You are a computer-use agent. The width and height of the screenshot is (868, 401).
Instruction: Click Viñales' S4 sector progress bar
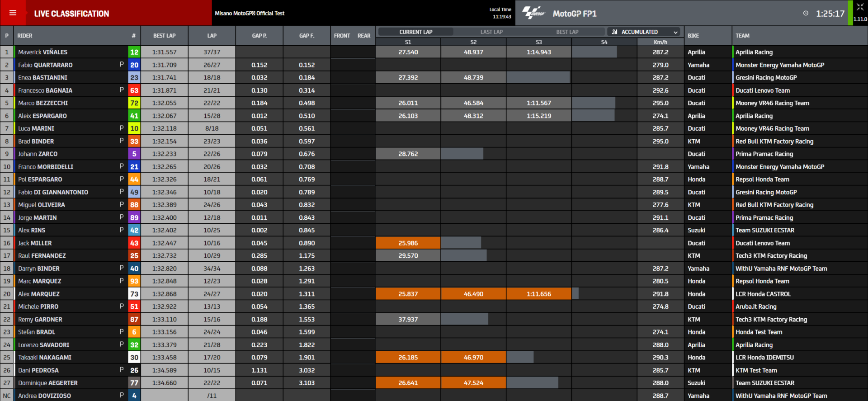pyautogui.click(x=594, y=52)
